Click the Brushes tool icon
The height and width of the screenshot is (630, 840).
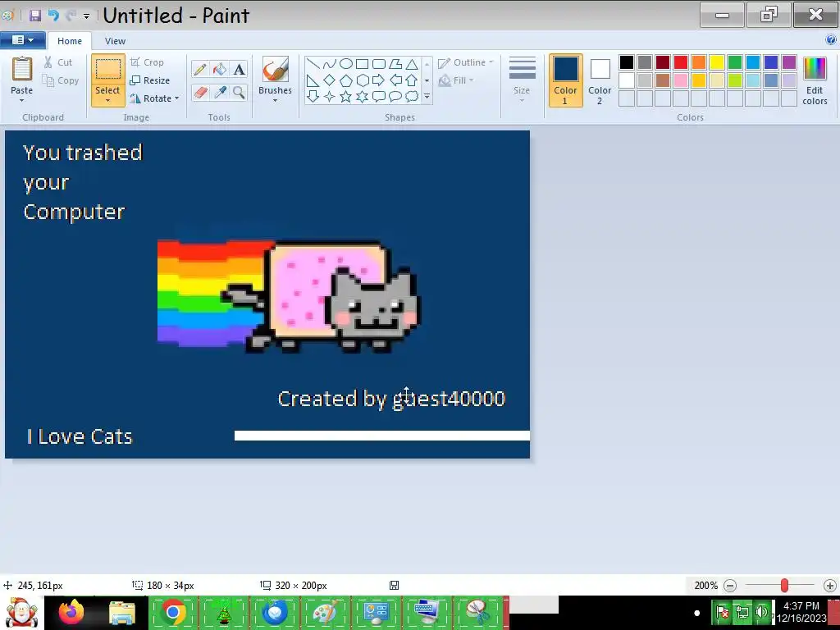[276, 70]
